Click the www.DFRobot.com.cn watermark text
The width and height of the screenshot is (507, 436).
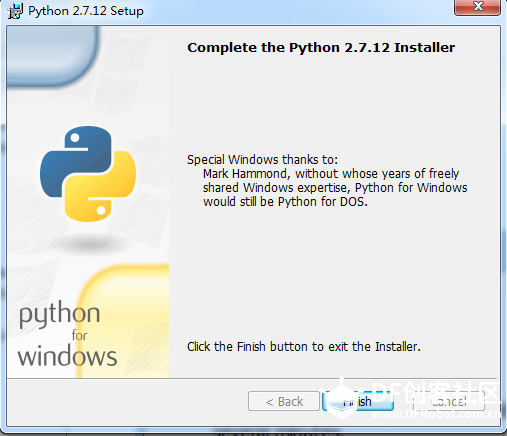[436, 414]
